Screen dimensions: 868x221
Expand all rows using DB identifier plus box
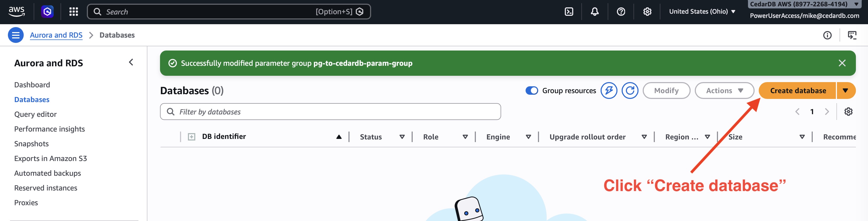point(191,137)
